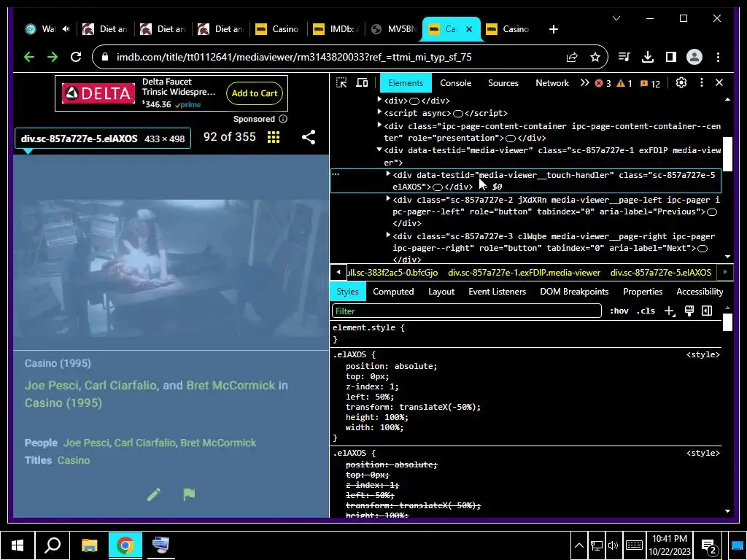The height and width of the screenshot is (560, 747).
Task: Collapse the media-viewer div node
Action: tap(379, 149)
